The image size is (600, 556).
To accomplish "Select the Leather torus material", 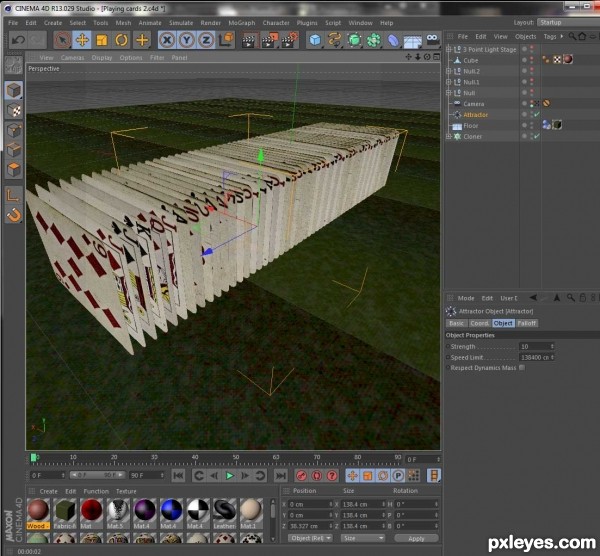I will click(224, 514).
